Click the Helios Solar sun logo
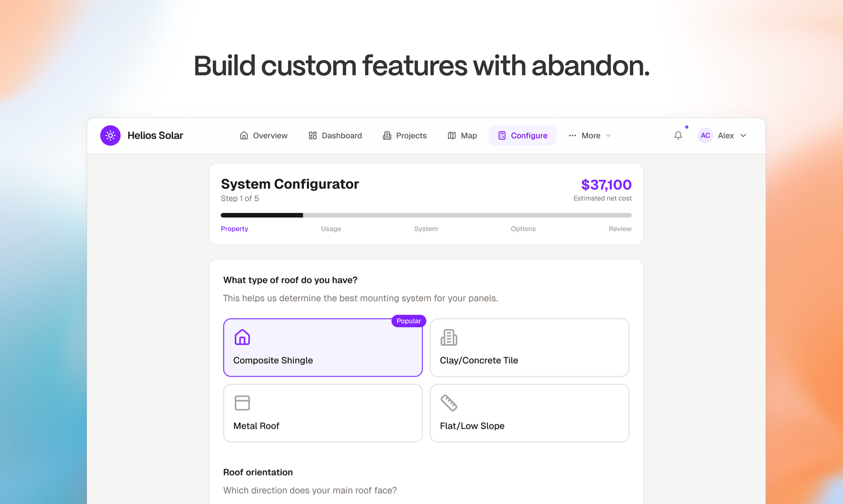This screenshot has width=843, height=504. point(111,135)
